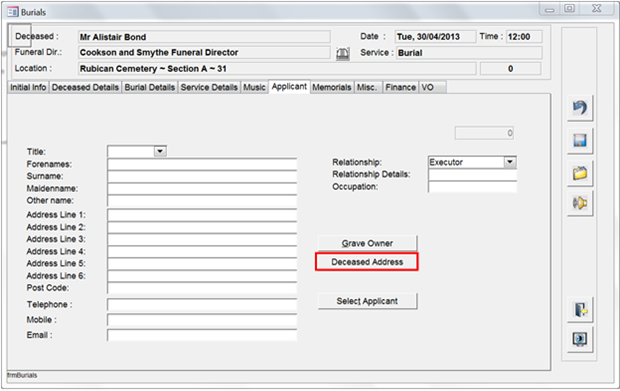Click the Deceased name field
620x391 pixels.
(x=204, y=37)
